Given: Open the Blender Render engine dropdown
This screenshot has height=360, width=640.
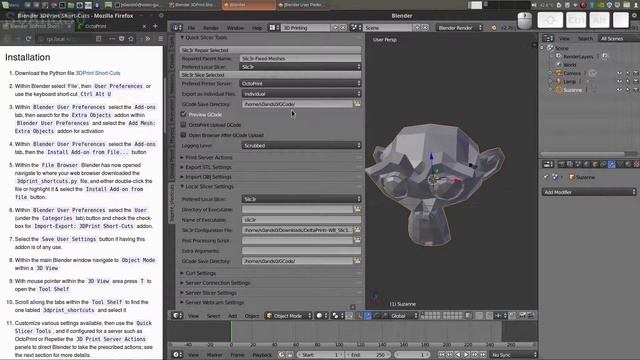Looking at the screenshot, I should click(459, 28).
